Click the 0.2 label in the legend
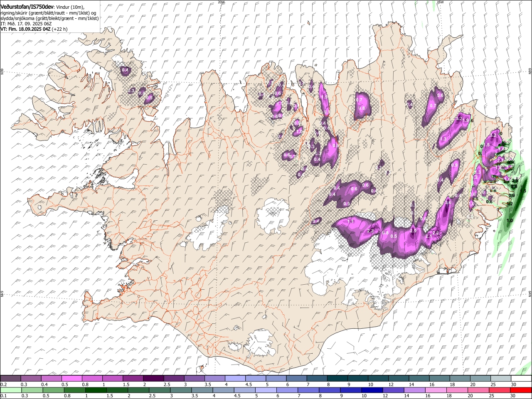 (3, 384)
